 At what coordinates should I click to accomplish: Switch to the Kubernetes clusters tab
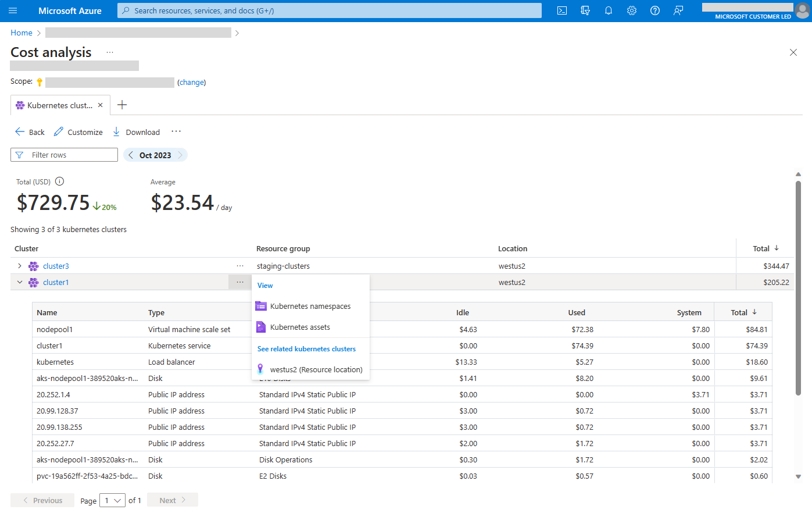(55, 105)
